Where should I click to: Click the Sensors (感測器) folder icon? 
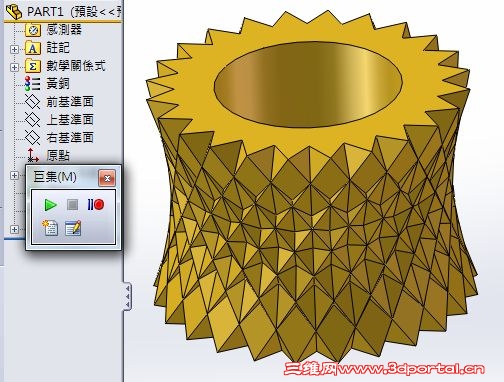tap(33, 30)
